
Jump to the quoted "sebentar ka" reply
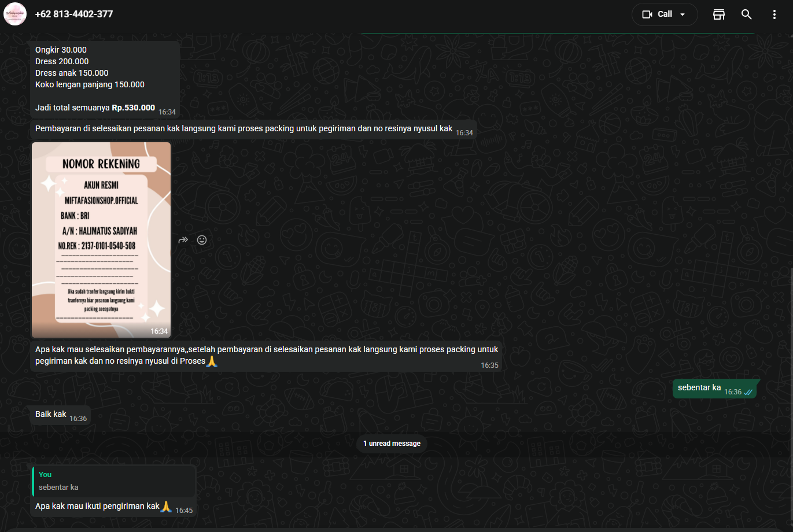pos(113,481)
